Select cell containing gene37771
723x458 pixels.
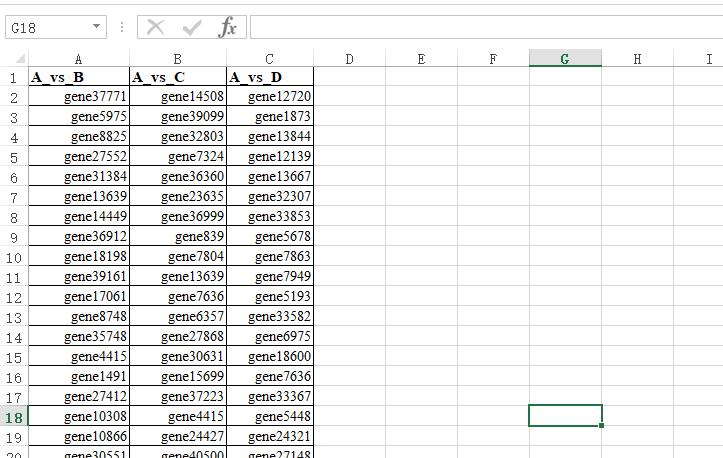click(x=79, y=97)
